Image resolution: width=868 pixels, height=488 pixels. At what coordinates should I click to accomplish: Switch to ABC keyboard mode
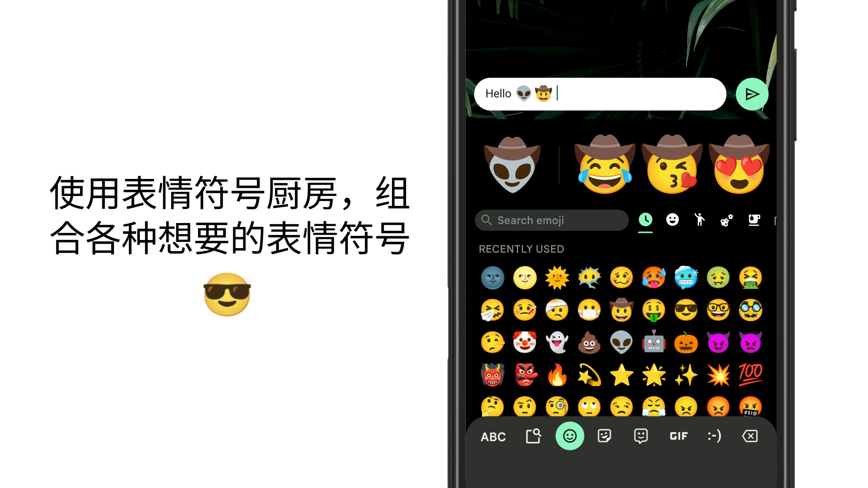[494, 436]
